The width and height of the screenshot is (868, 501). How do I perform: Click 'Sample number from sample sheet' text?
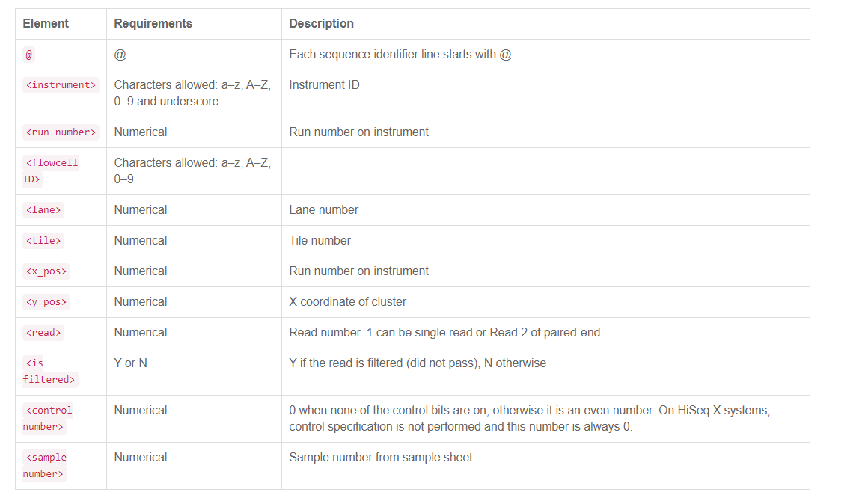tap(381, 458)
